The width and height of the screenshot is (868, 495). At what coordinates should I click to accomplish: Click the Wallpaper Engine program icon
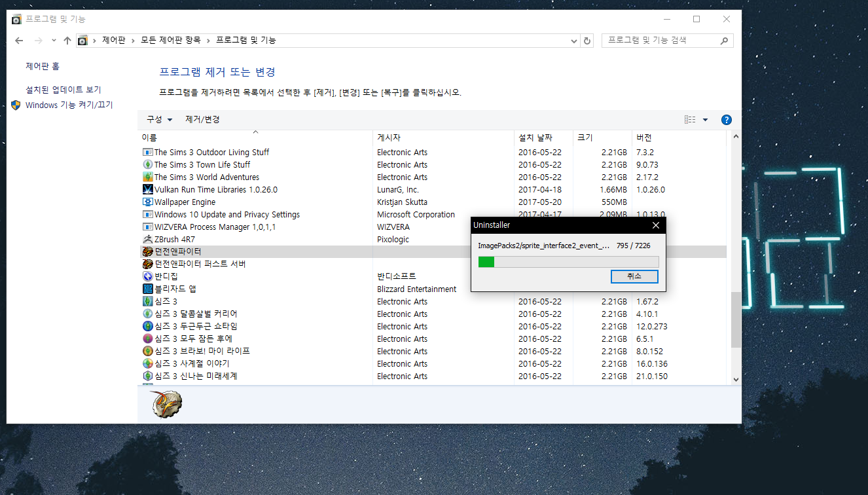pos(148,202)
